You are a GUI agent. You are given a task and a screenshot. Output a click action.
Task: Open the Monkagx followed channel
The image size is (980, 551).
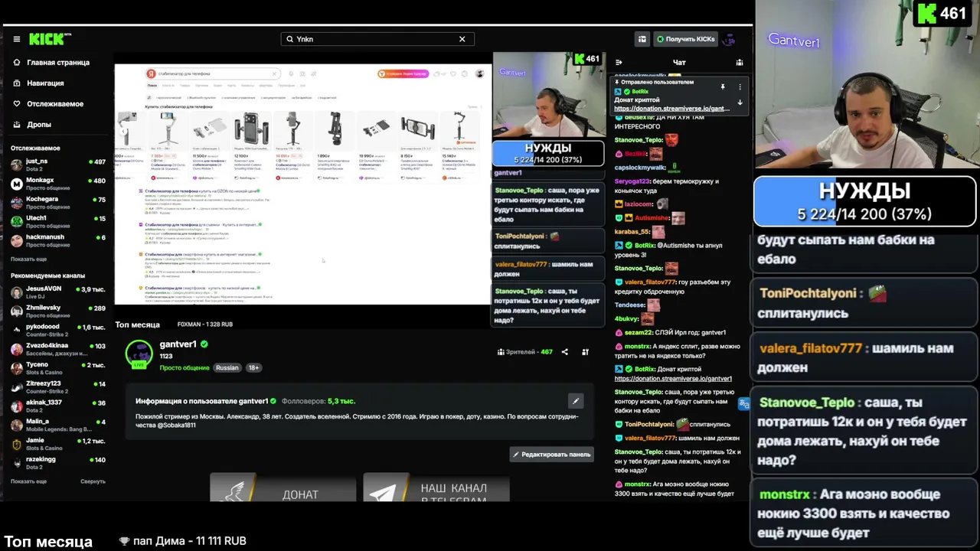[58, 184]
